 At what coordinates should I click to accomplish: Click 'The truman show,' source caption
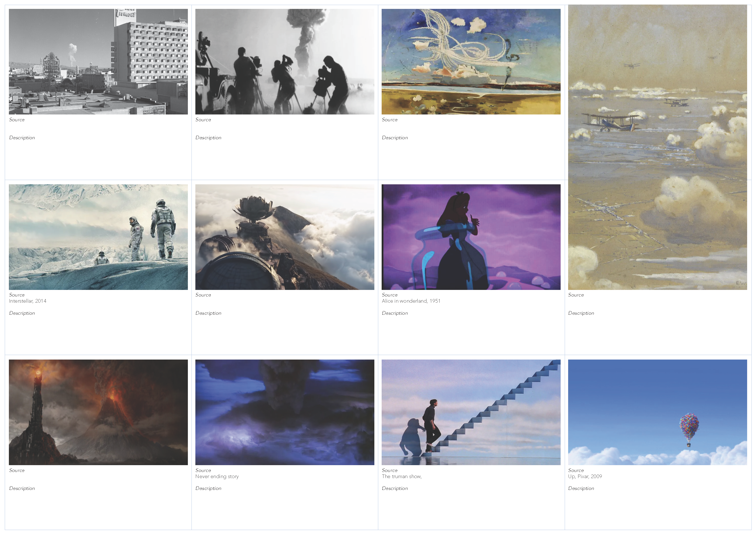401,476
